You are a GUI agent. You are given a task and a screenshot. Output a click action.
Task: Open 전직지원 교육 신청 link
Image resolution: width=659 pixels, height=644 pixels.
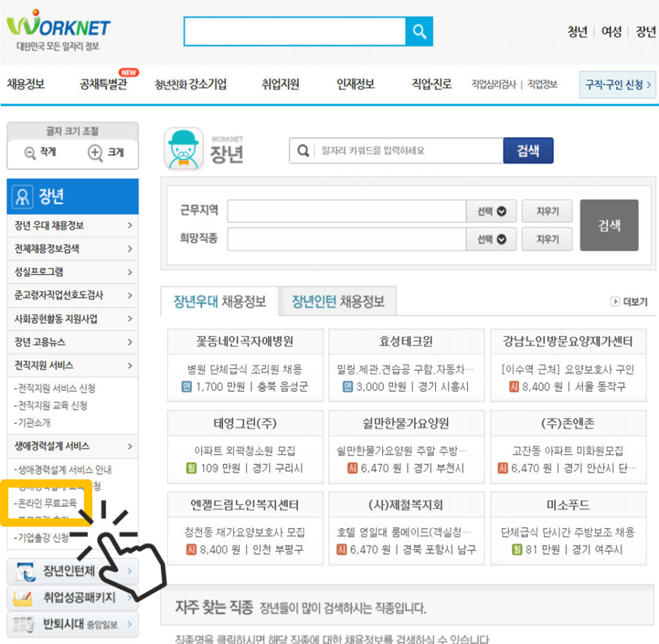(50, 405)
